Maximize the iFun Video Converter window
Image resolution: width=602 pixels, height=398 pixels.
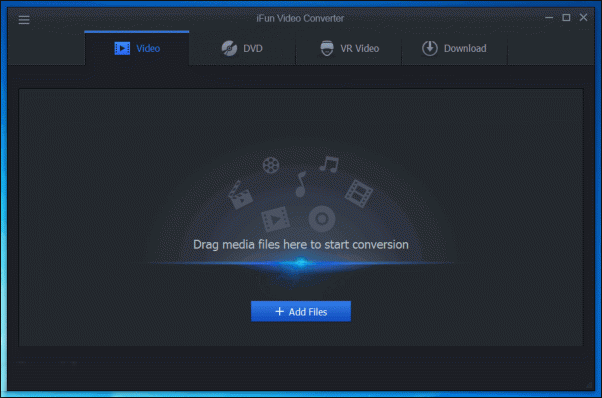tap(566, 18)
